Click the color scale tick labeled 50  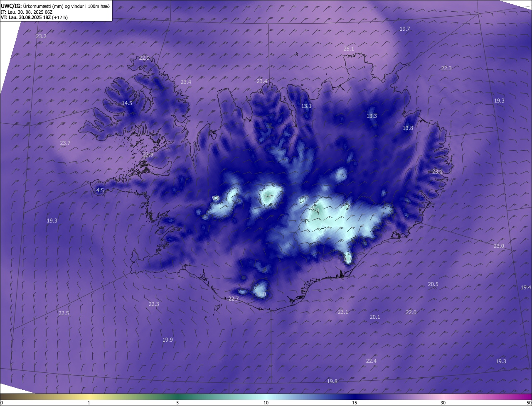point(529,403)
